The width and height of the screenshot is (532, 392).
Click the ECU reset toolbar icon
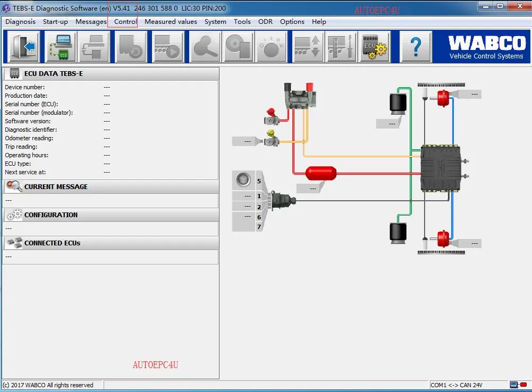click(131, 46)
